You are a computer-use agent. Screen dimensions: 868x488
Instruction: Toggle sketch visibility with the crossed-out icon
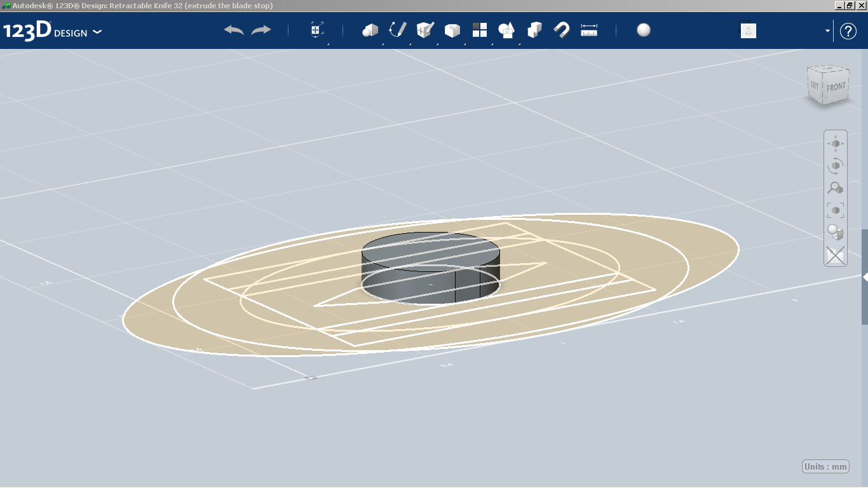835,256
